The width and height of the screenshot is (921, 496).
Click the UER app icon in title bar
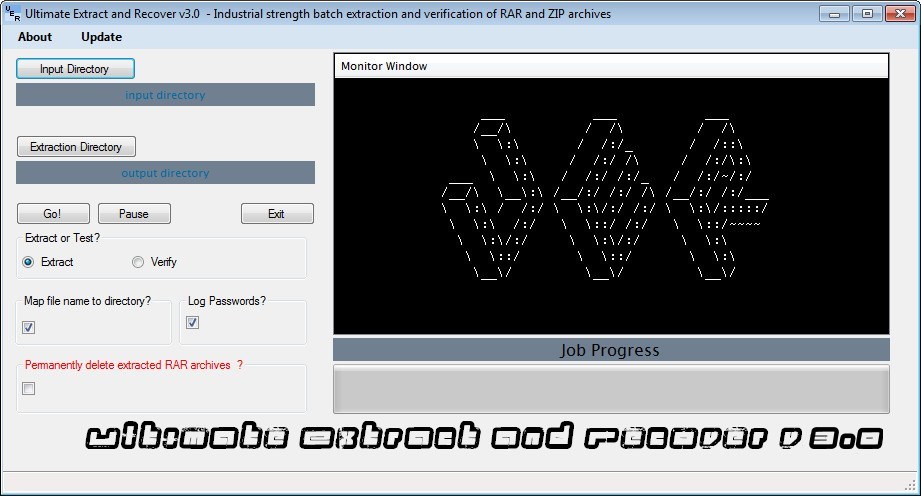[12, 14]
